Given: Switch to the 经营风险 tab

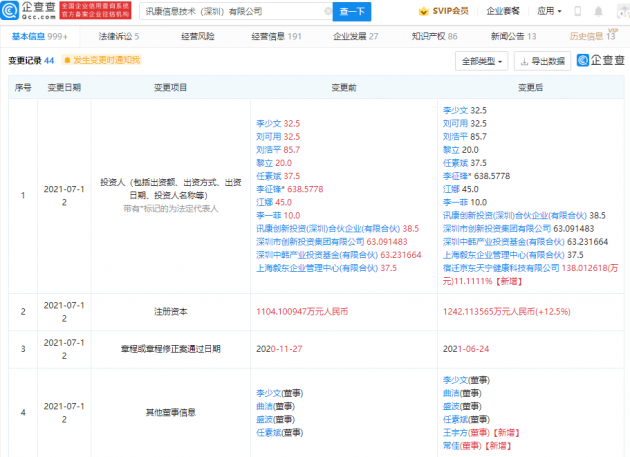Looking at the screenshot, I should pos(198,37).
